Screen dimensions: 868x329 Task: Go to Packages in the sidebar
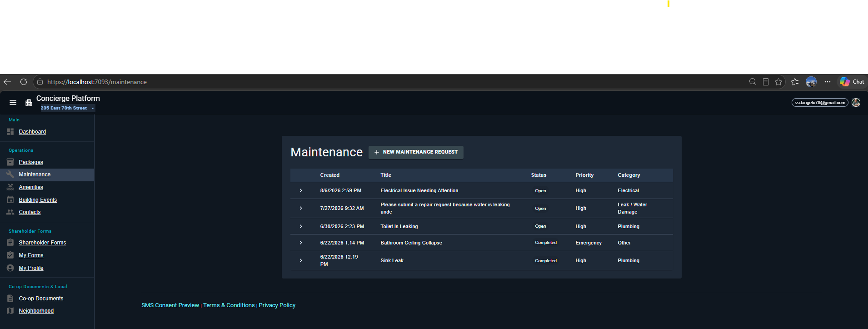coord(31,162)
